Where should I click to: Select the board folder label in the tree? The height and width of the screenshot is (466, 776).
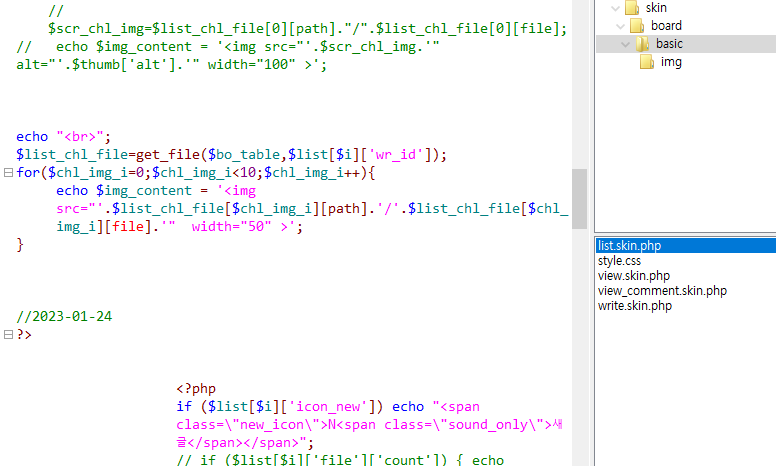pos(666,26)
